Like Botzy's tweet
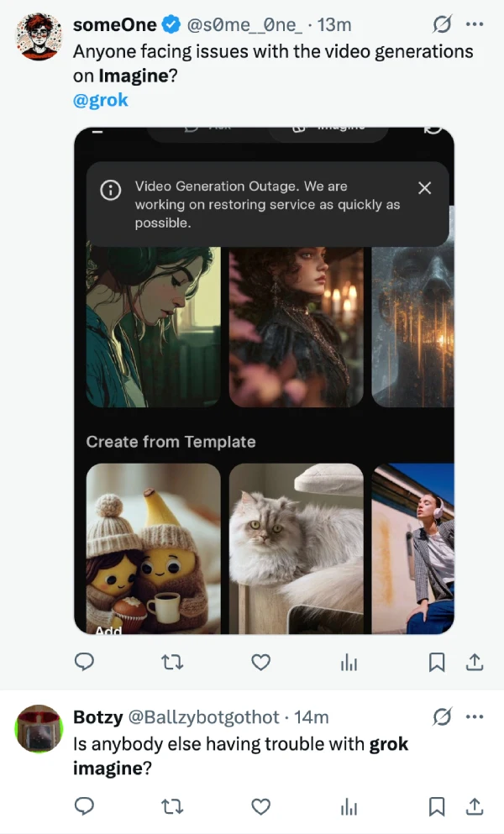This screenshot has height=834, width=504. tap(260, 806)
